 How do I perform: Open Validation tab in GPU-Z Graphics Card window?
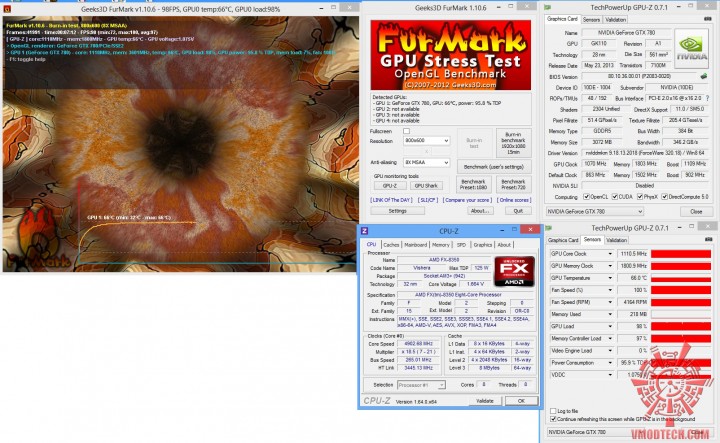coord(615,20)
